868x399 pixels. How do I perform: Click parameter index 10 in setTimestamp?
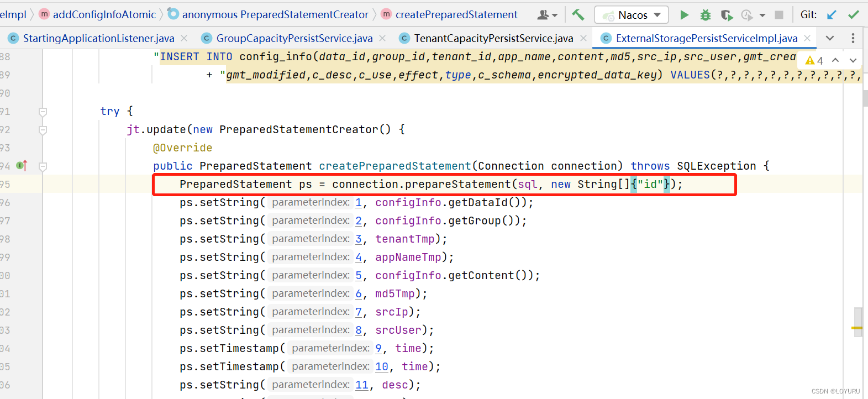382,366
